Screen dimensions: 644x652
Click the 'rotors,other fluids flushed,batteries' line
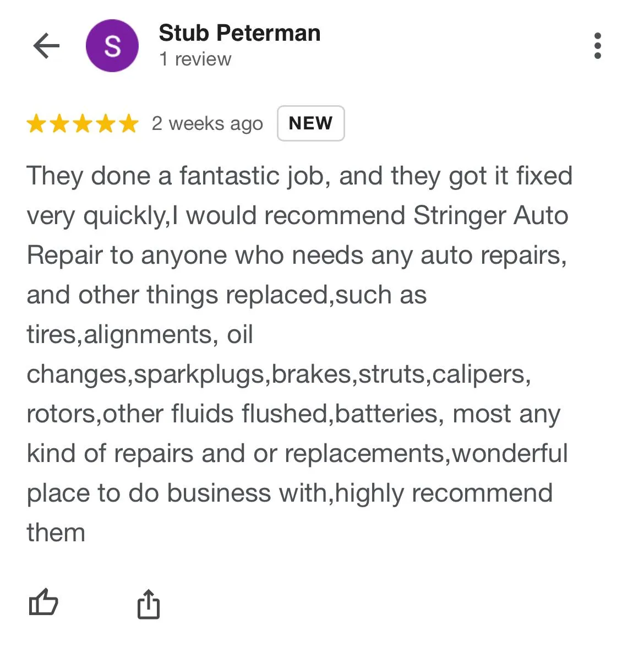point(293,414)
